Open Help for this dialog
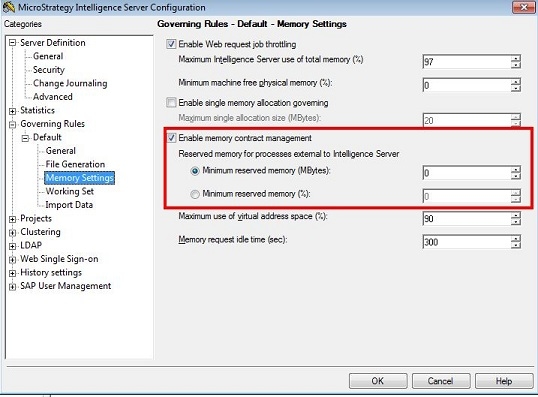Viewport: 538px width, 397px height. point(504,381)
